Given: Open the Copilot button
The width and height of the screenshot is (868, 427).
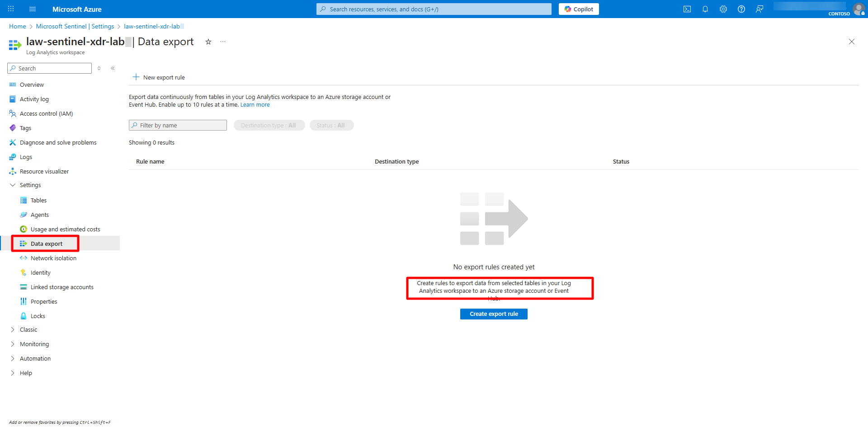Looking at the screenshot, I should coord(579,9).
